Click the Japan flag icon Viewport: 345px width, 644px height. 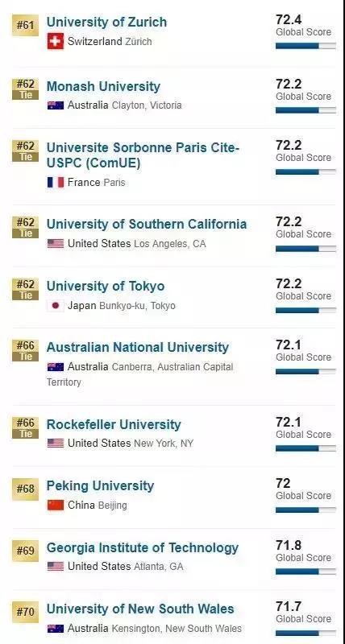[56, 306]
